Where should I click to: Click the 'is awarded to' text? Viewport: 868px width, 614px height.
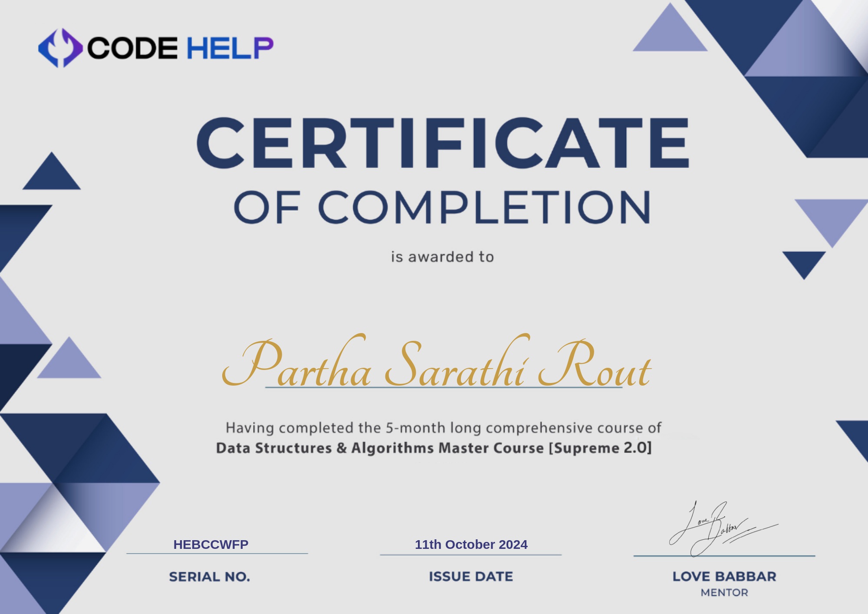point(442,257)
